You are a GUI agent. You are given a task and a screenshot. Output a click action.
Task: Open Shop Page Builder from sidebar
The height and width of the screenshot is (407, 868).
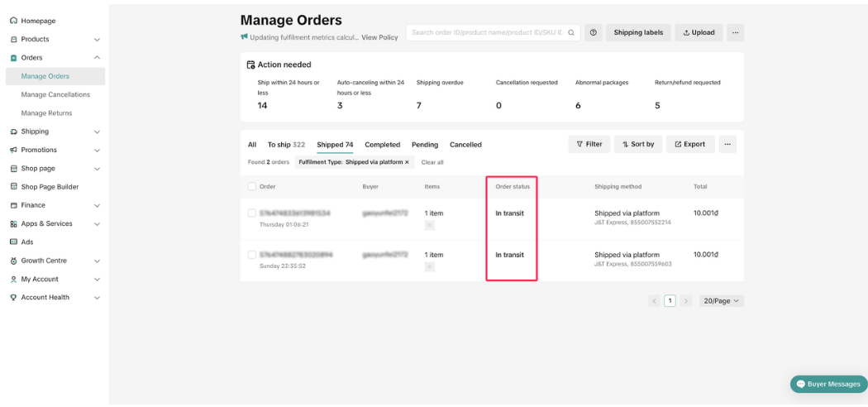(50, 187)
